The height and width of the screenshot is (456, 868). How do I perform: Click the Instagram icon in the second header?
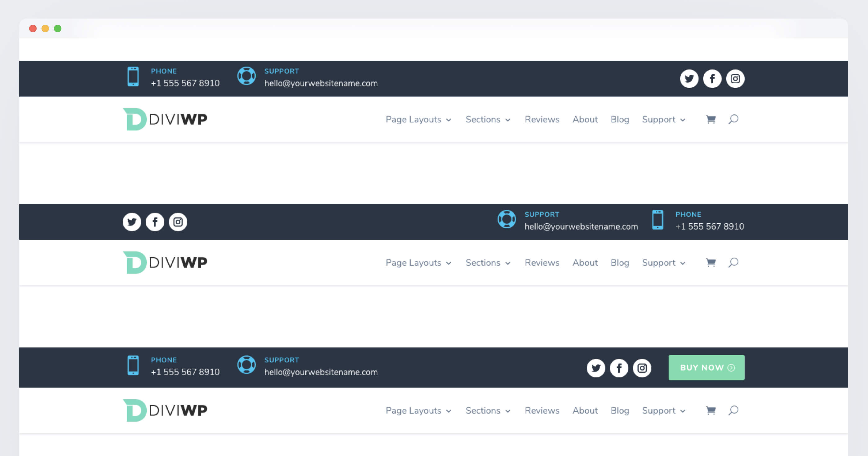pos(178,222)
